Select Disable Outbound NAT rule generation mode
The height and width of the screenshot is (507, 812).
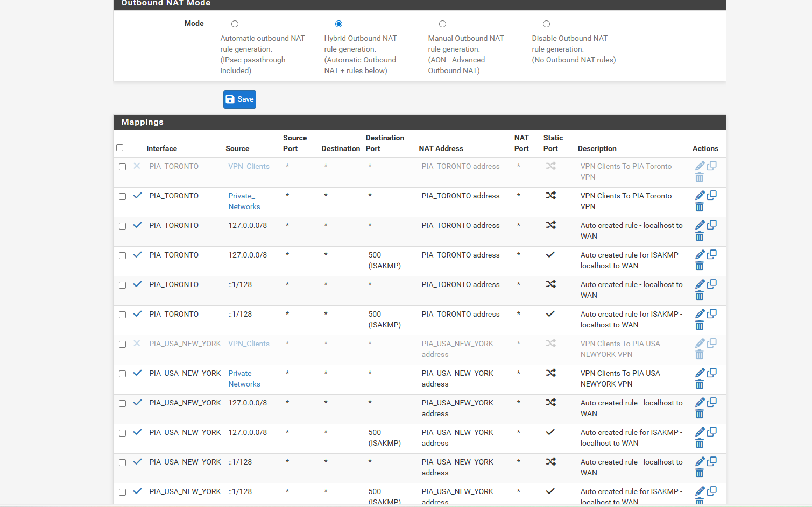[x=546, y=24]
